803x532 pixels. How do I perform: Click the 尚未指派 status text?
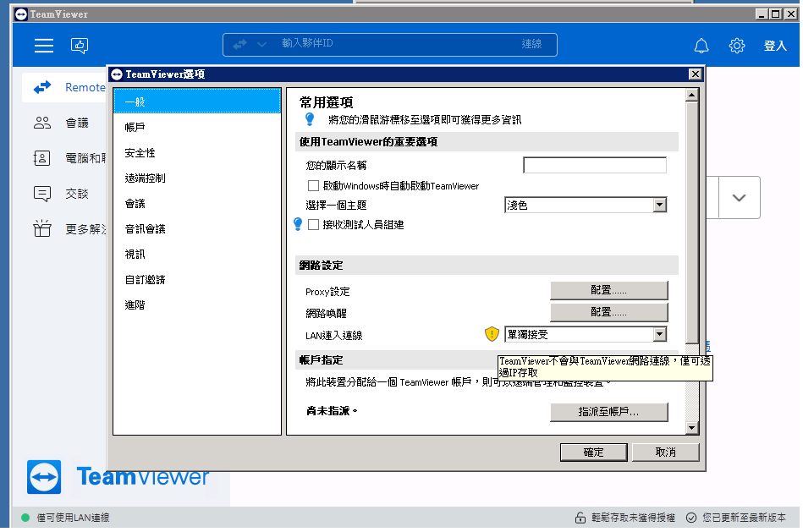click(x=332, y=411)
